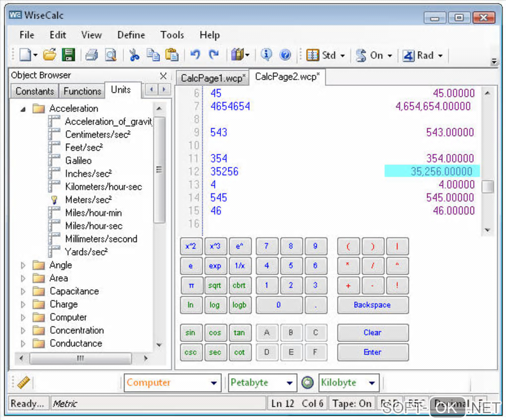Click the plus operator button
Screen dimensions: 506x420
(348, 285)
